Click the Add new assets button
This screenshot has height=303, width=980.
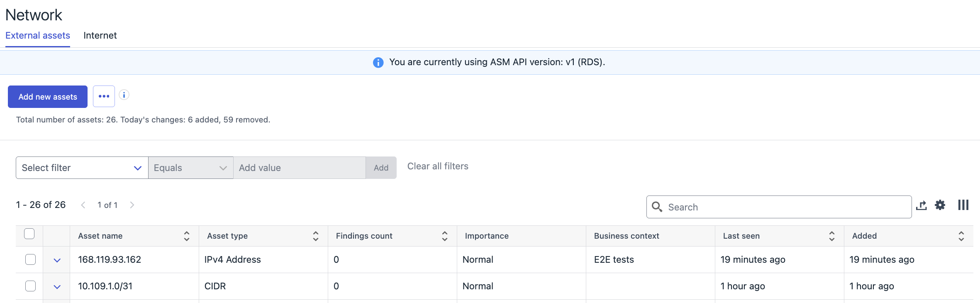[48, 97]
